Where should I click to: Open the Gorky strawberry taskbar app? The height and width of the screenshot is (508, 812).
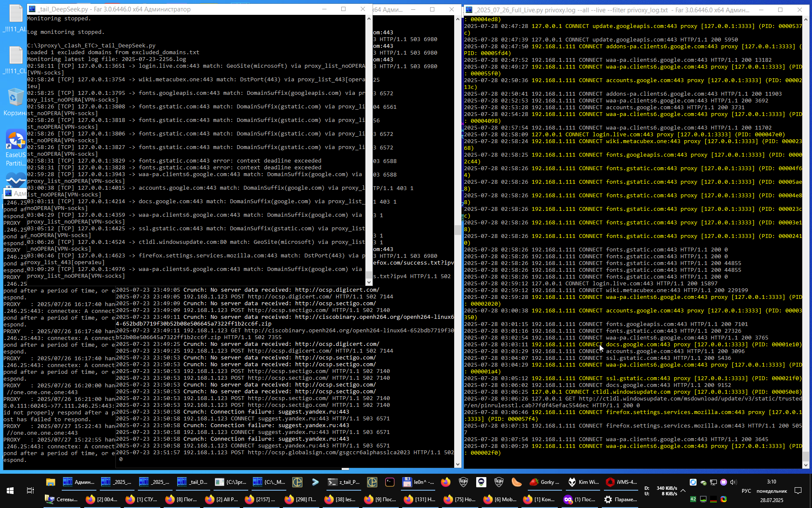pyautogui.click(x=545, y=482)
